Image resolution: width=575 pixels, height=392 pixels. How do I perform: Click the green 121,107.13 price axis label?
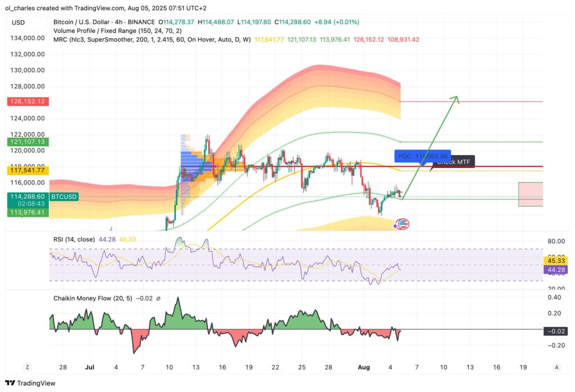pos(27,142)
